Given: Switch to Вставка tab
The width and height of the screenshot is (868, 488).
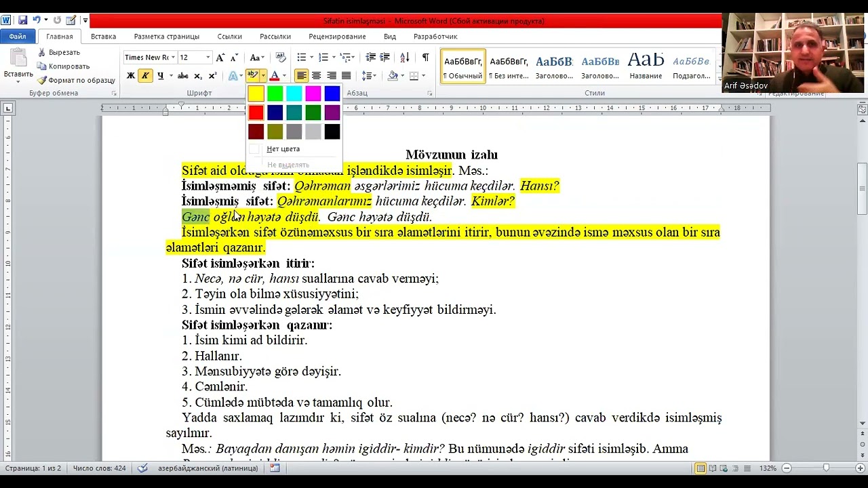Looking at the screenshot, I should coord(103,37).
